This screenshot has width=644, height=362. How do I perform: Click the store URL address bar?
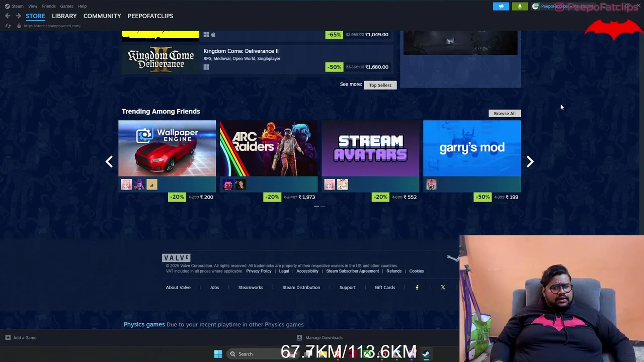point(52,26)
